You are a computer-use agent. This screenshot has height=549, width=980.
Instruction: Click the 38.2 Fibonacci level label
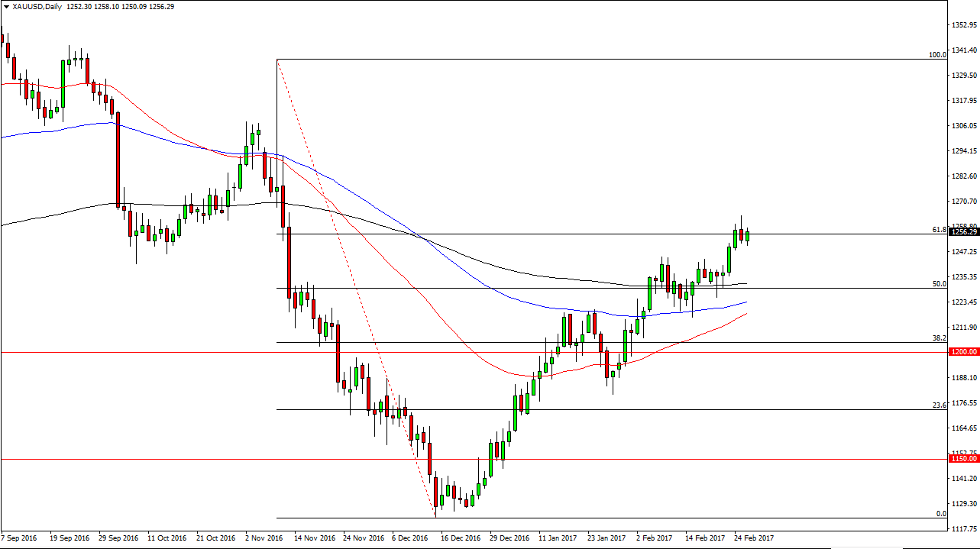tap(940, 337)
